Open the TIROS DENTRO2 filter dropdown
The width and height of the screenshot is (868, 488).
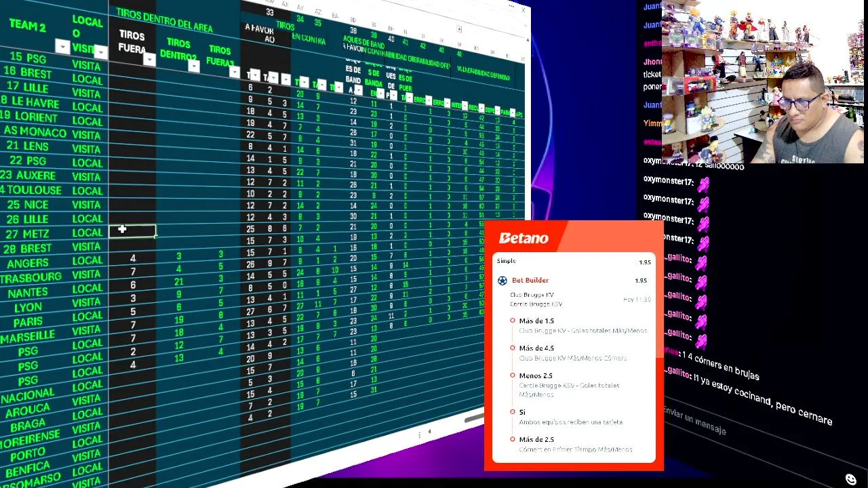[194, 66]
